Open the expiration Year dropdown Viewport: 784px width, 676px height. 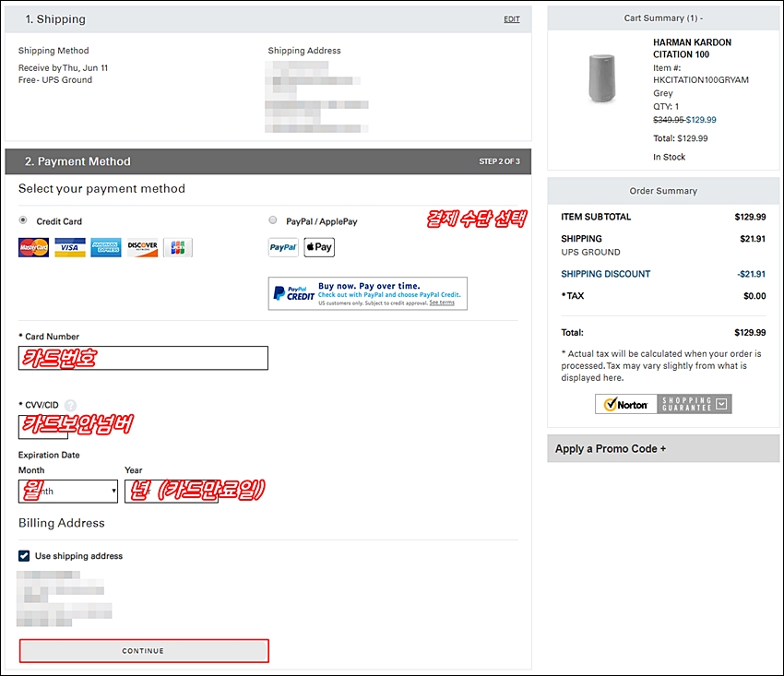pyautogui.click(x=172, y=491)
